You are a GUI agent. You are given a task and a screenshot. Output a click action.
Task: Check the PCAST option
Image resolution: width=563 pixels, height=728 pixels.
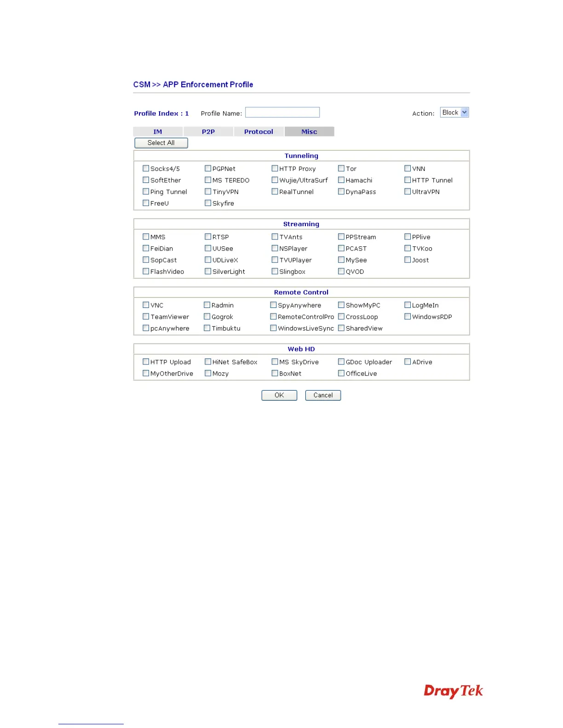click(x=341, y=248)
